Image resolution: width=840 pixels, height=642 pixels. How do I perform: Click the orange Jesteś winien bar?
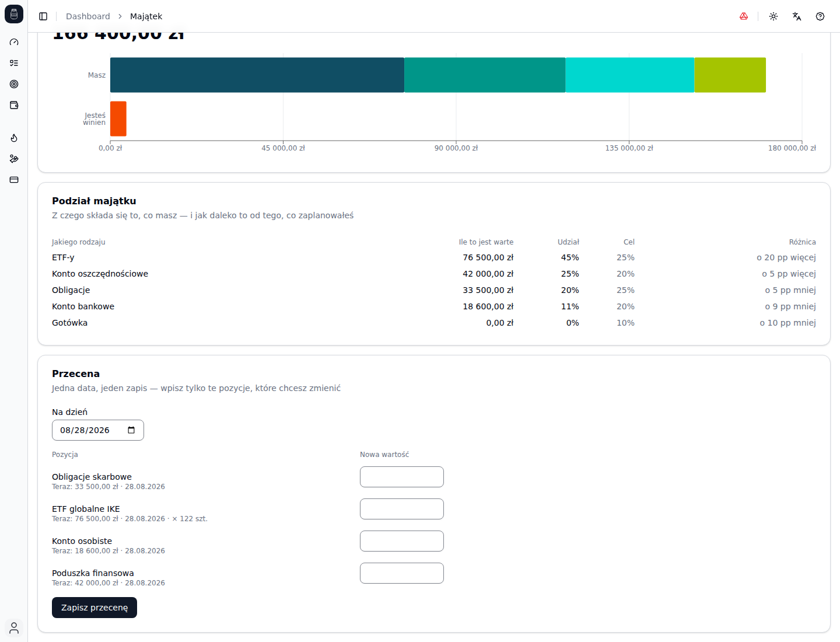(x=118, y=118)
